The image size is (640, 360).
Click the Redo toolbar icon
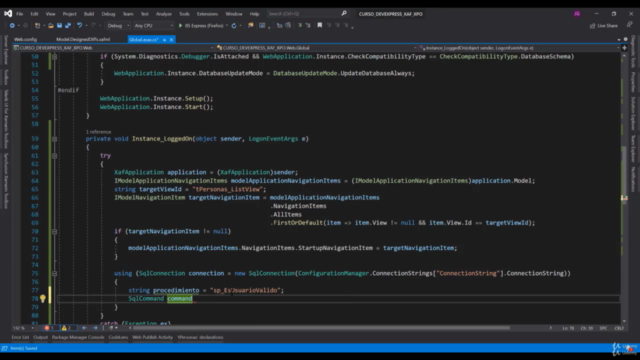[93, 25]
